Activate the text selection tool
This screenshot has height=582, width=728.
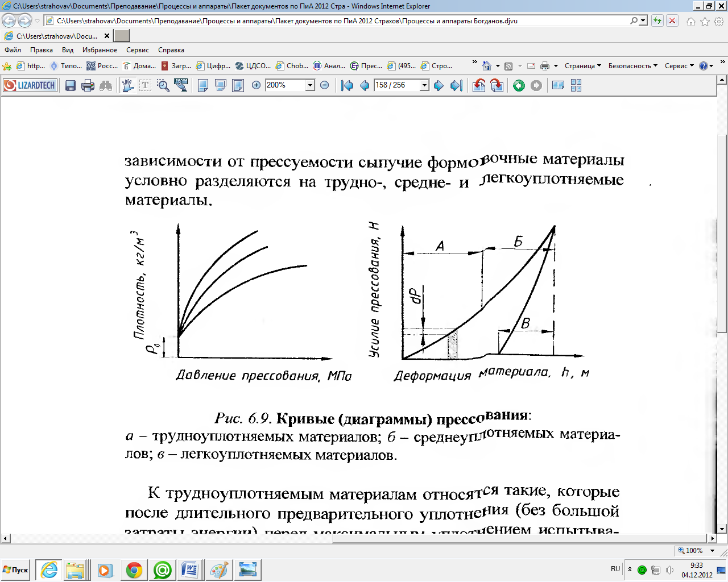(146, 85)
